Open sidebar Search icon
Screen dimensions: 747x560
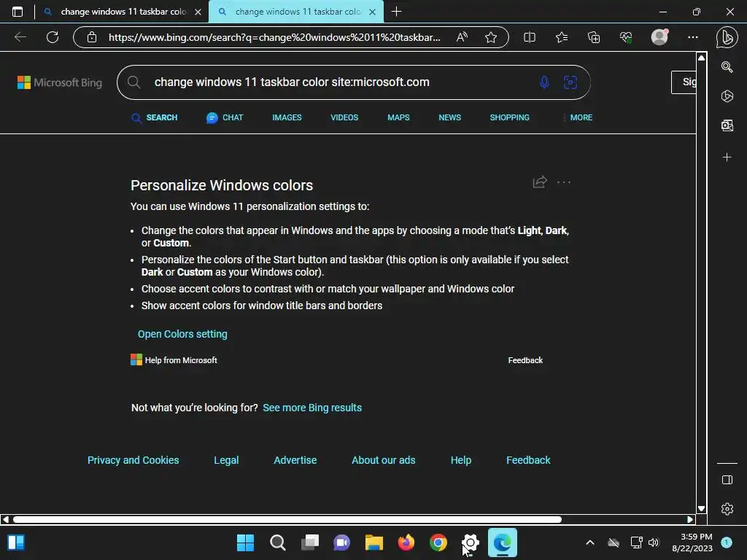(x=727, y=67)
